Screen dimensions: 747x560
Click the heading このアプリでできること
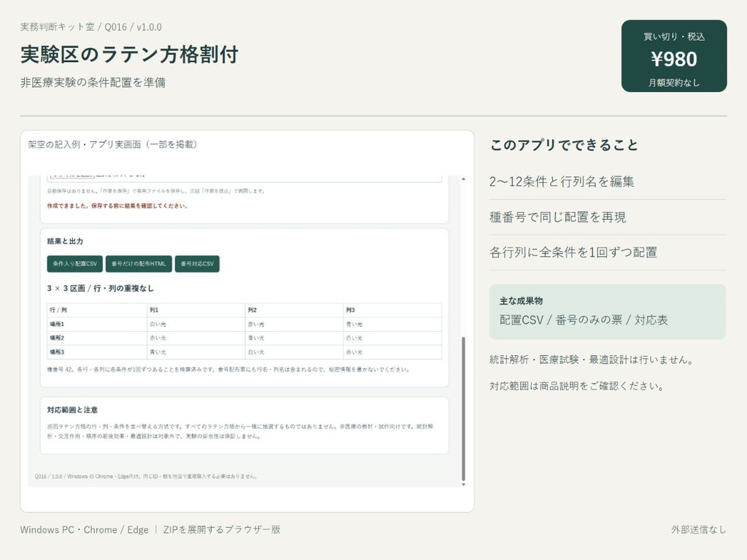564,145
